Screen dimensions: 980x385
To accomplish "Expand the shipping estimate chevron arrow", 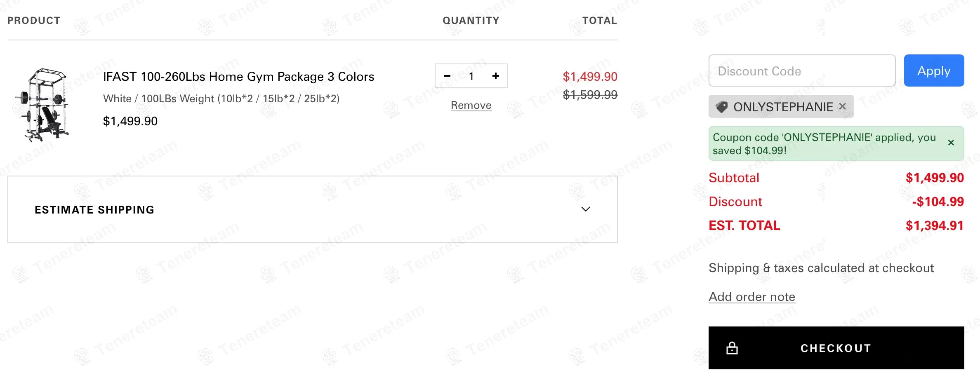I will [585, 209].
